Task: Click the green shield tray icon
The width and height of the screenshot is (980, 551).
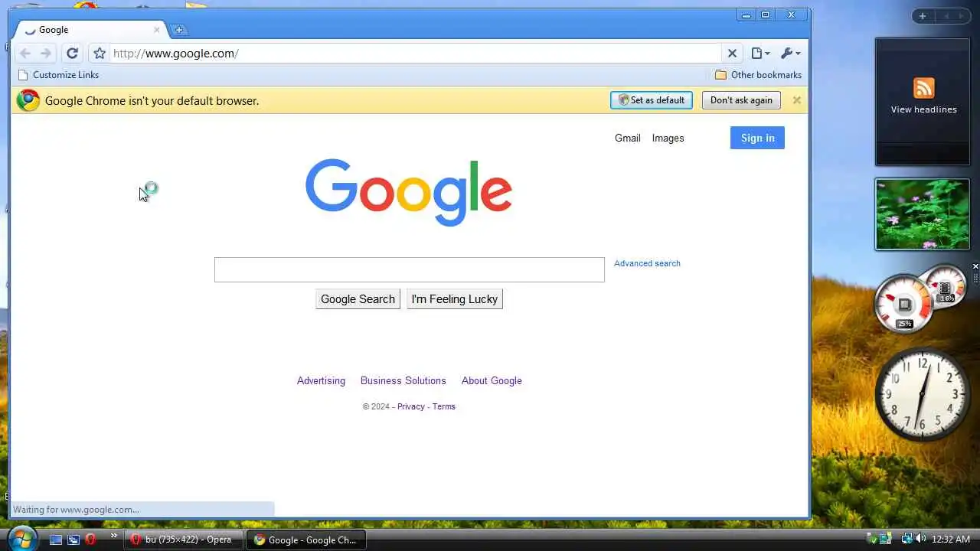Action: coord(872,539)
